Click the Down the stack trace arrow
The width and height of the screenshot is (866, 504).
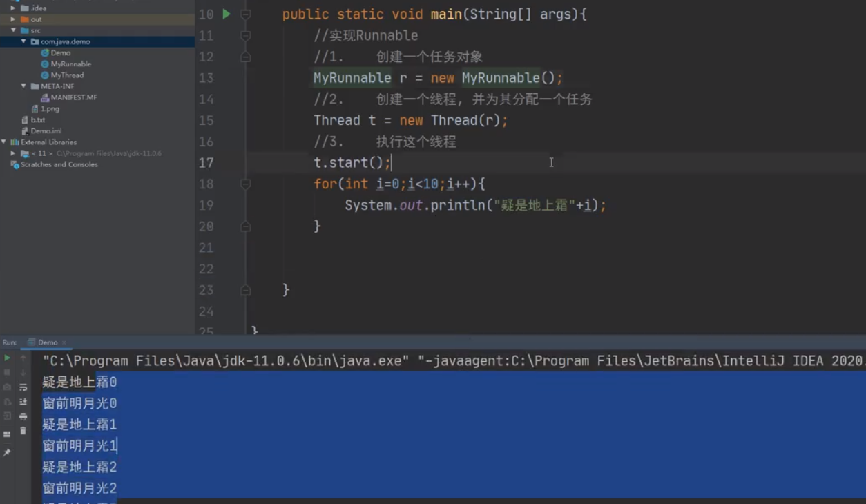coord(23,372)
